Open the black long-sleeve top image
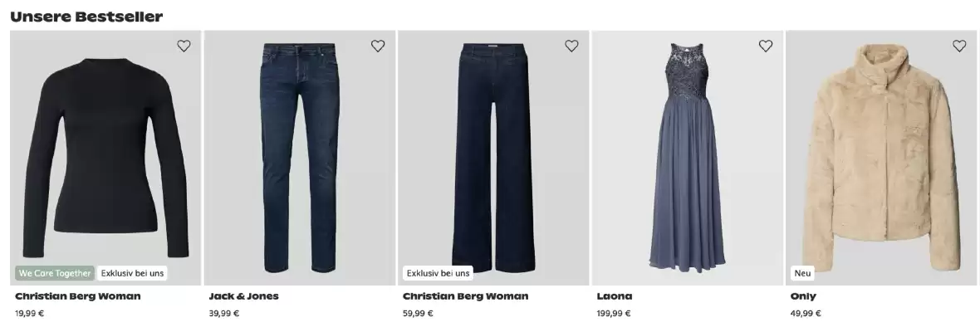 point(105,158)
